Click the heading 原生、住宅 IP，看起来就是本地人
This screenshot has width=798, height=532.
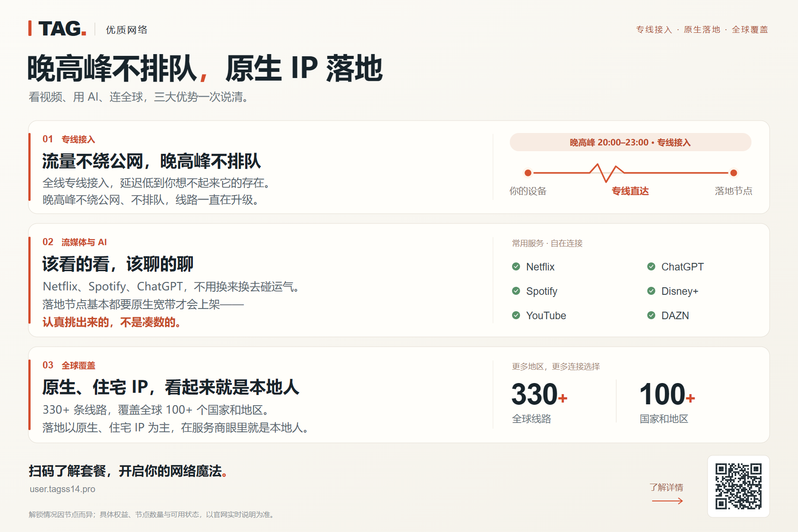(x=171, y=387)
